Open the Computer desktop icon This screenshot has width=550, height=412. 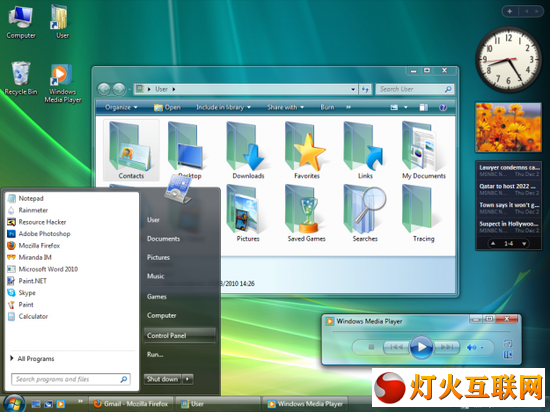click(21, 22)
